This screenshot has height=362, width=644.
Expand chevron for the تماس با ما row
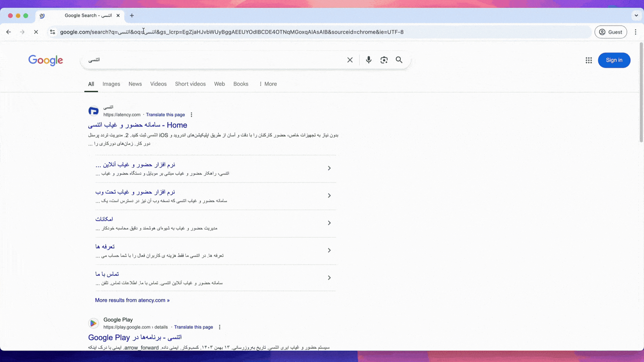coord(329,278)
